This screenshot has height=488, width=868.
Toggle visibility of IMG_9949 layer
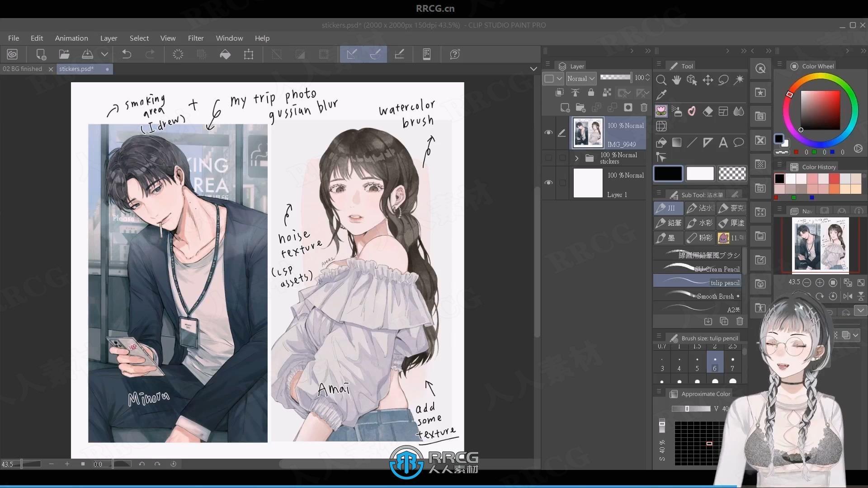click(x=548, y=133)
